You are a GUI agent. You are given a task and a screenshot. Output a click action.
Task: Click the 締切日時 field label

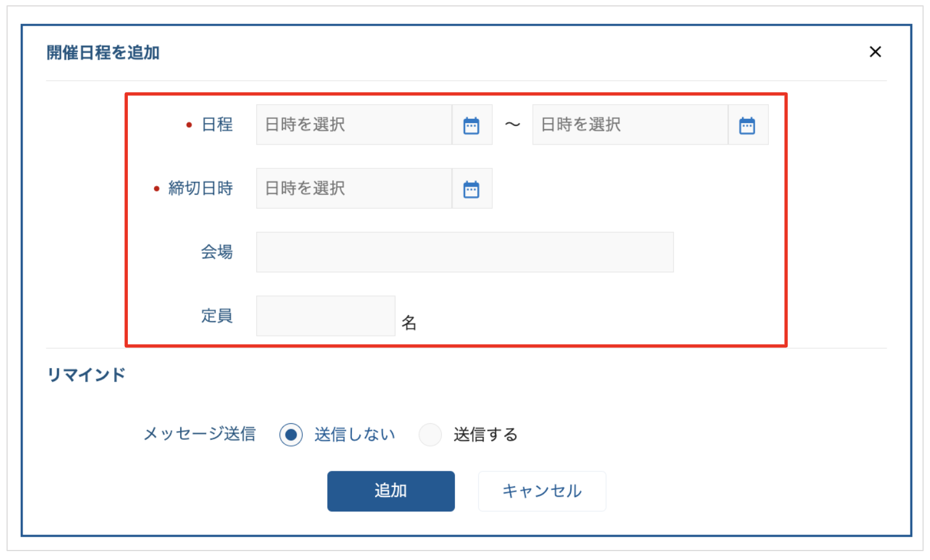coord(200,188)
